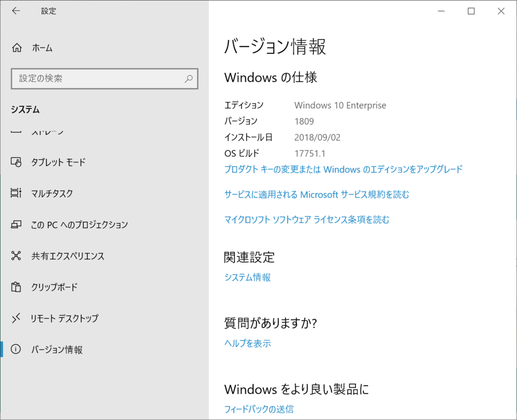Click the エディション label
The height and width of the screenshot is (420, 517).
(244, 105)
